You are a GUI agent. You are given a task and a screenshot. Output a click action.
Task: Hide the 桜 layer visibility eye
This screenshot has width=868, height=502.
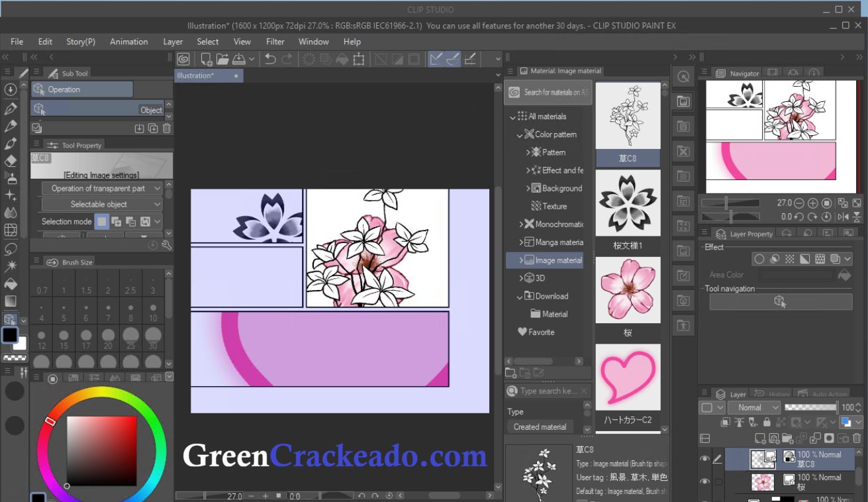[x=704, y=480]
